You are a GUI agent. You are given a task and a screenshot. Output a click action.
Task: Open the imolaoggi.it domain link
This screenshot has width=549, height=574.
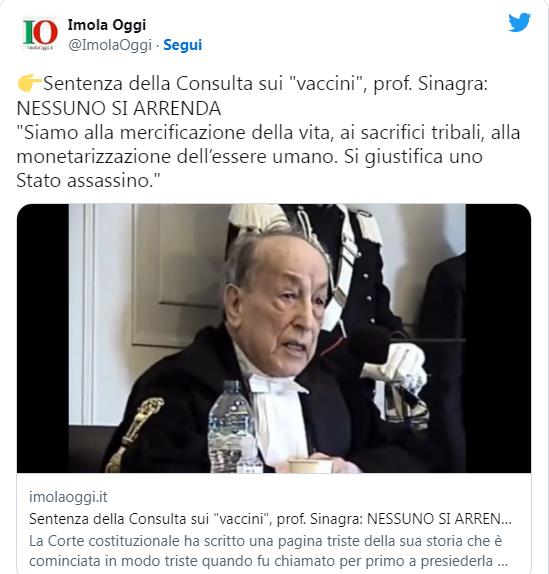[x=68, y=497]
